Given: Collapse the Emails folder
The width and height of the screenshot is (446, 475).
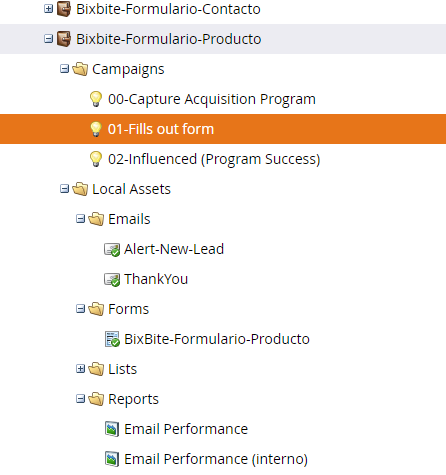Looking at the screenshot, I should 80,219.
